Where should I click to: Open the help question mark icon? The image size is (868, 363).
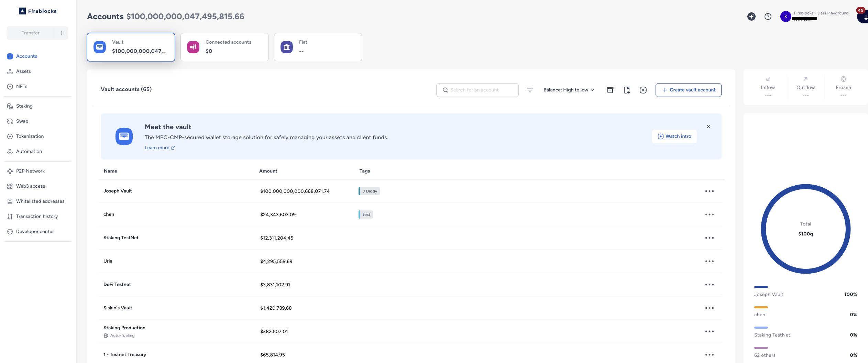coord(768,16)
